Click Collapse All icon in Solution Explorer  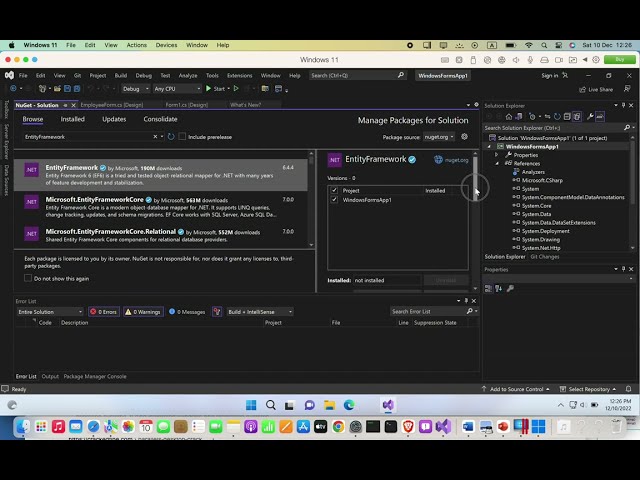567,117
